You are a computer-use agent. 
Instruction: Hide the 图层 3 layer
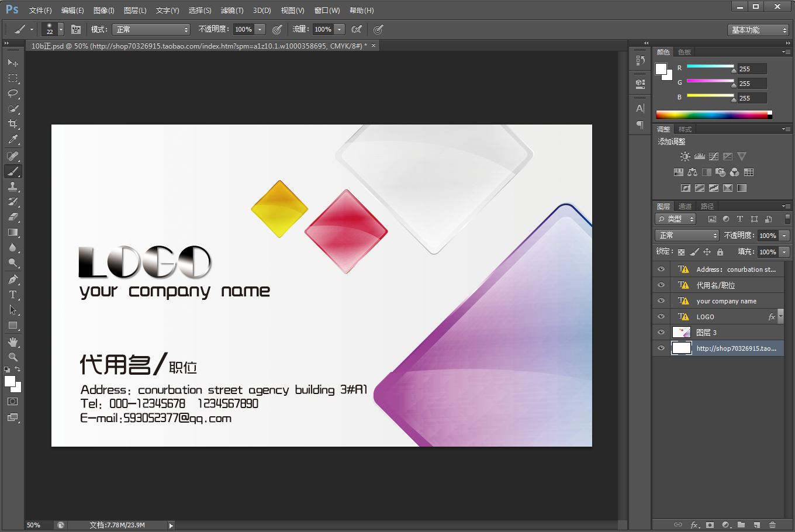click(x=661, y=332)
